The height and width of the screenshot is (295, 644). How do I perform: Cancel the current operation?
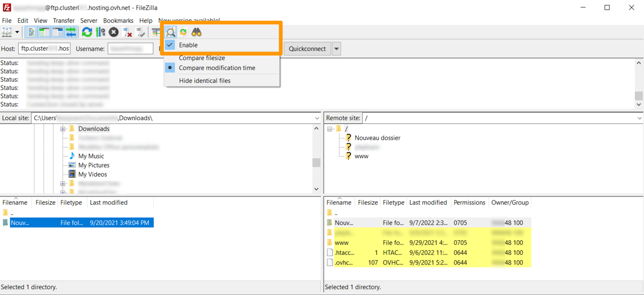click(114, 32)
